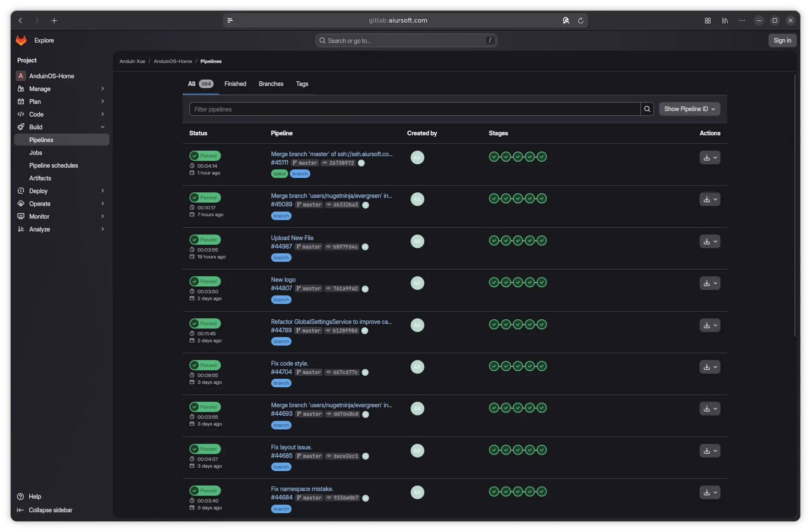811x532 pixels.
Task: Click the Sign in button
Action: coord(782,40)
